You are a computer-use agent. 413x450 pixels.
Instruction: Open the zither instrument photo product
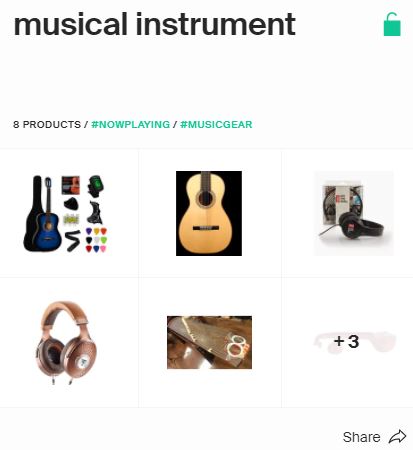[209, 342]
